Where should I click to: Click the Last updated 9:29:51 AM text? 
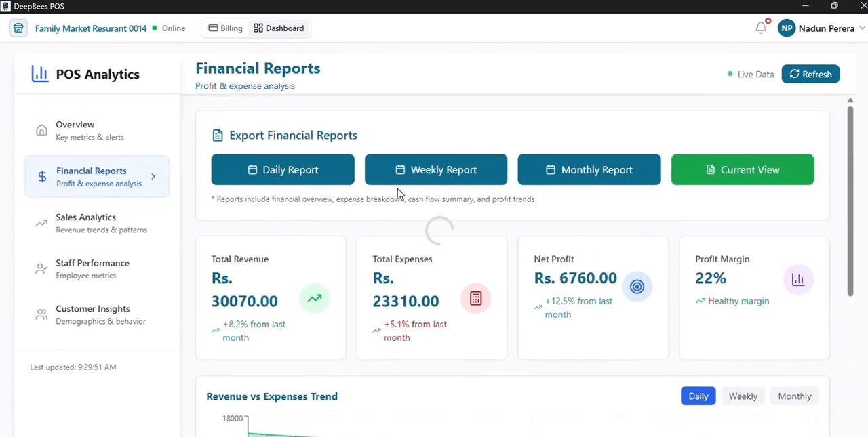click(x=73, y=367)
